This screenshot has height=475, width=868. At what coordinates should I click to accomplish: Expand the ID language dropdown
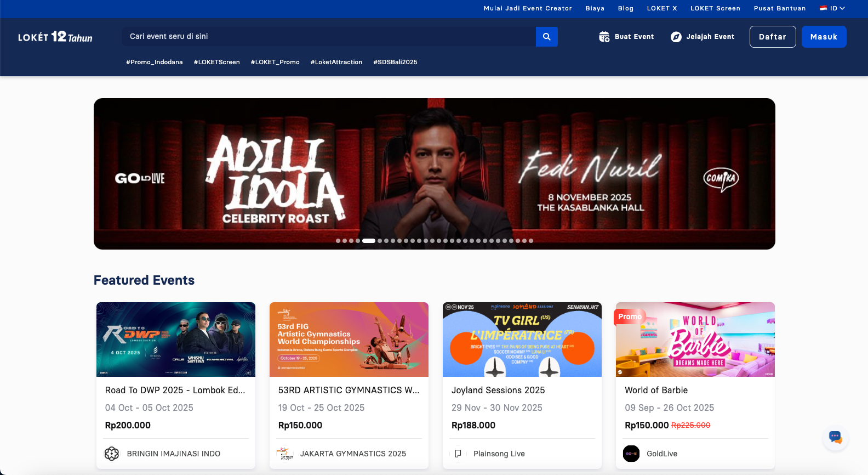[832, 8]
